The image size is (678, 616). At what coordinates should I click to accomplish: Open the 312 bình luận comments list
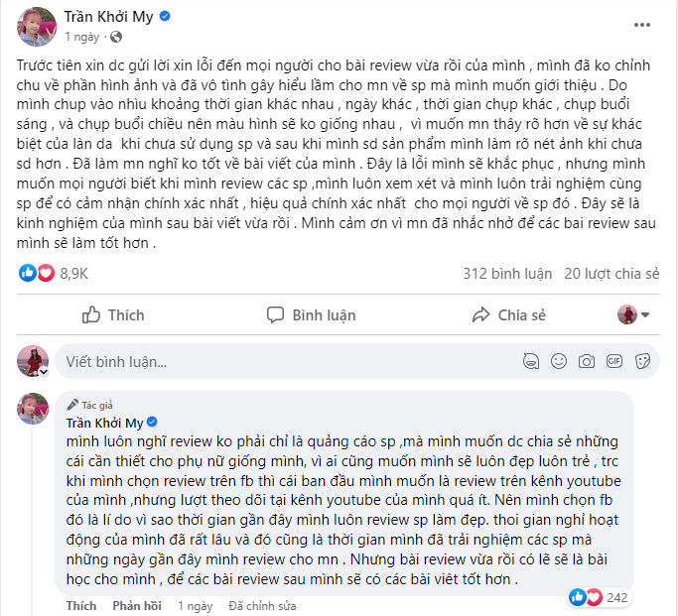click(x=507, y=274)
